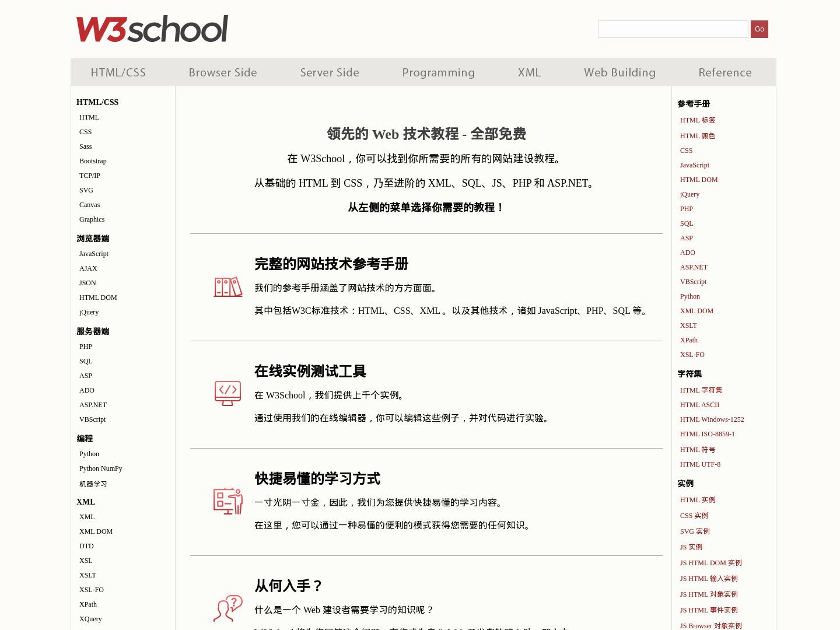
Task: Open JS HTML 输入实例 link
Action: click(709, 579)
